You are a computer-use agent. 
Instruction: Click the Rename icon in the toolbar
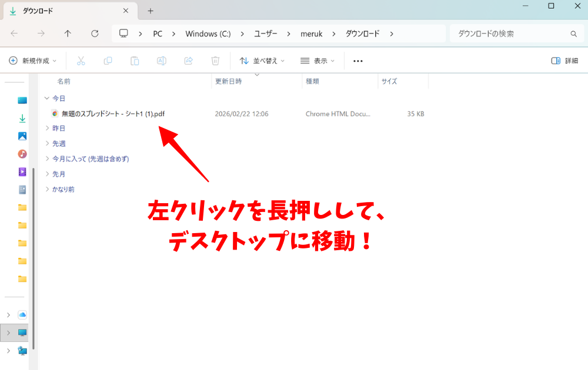(x=162, y=60)
